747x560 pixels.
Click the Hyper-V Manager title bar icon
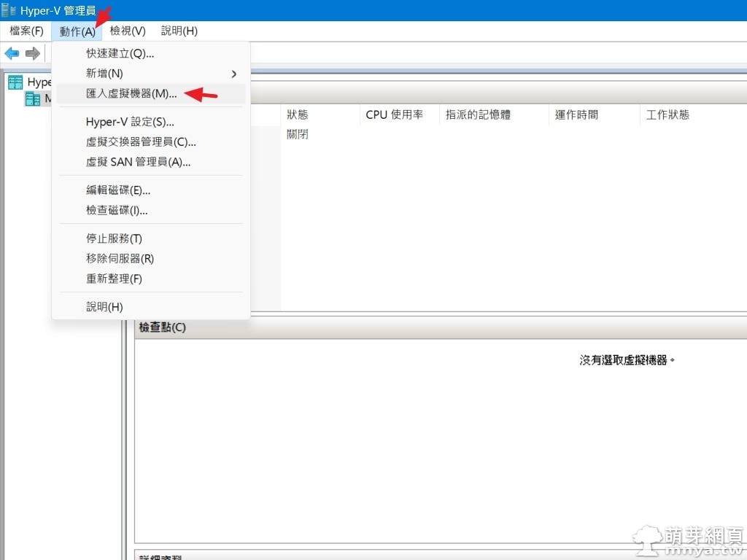pos(9,10)
